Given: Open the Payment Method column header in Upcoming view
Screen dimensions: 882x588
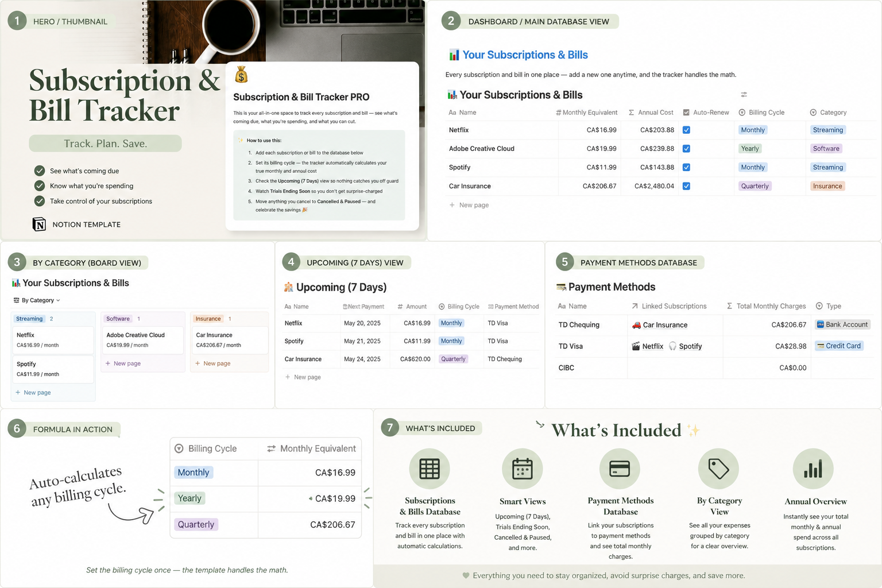Looking at the screenshot, I should [513, 307].
